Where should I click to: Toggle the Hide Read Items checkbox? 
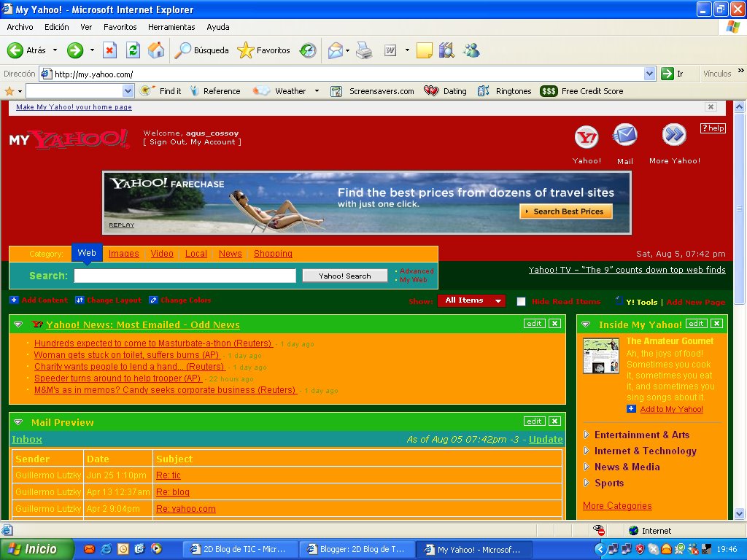521,301
